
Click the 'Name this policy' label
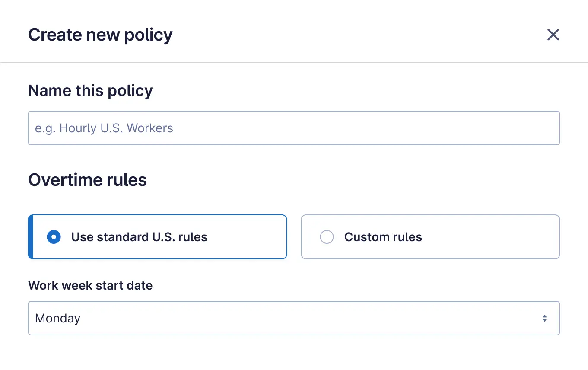click(90, 91)
